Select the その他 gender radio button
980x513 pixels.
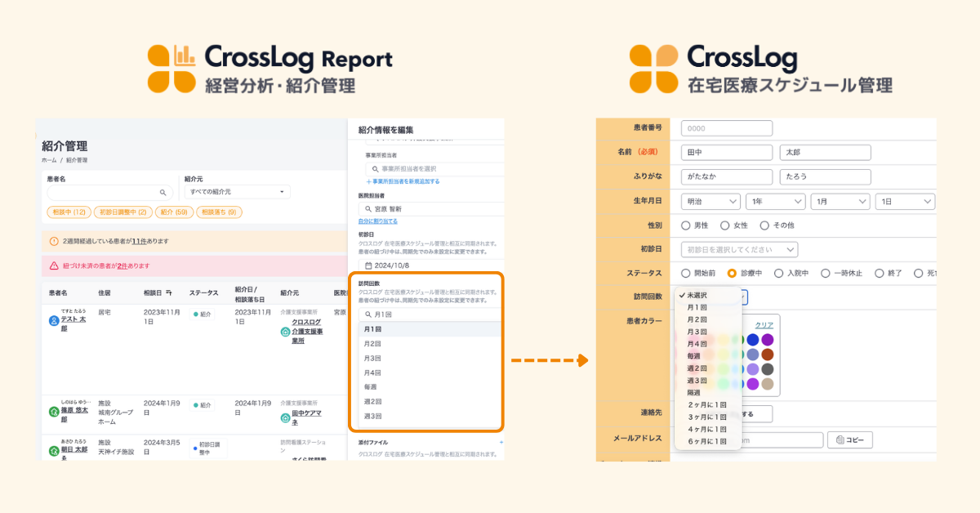764,225
